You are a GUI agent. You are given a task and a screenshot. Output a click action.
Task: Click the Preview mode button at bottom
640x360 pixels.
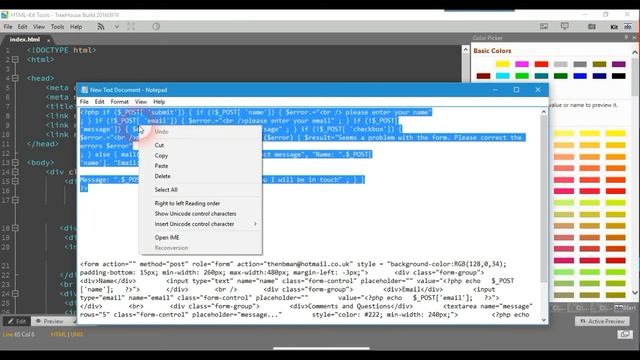[x=49, y=321]
